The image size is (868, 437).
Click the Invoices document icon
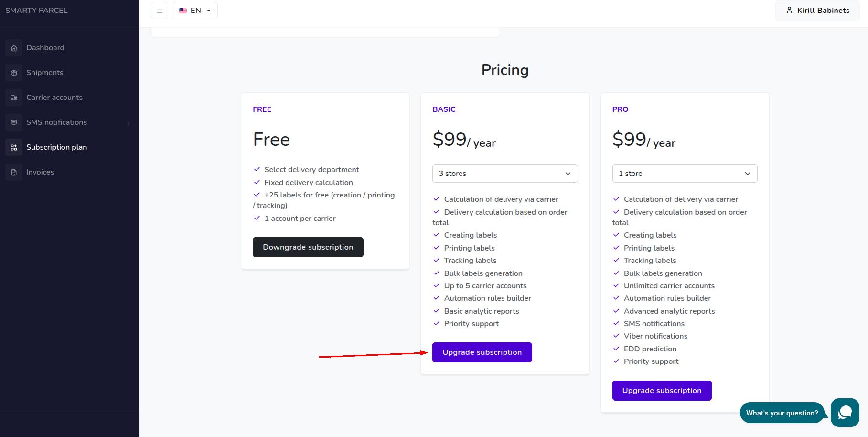pos(14,172)
